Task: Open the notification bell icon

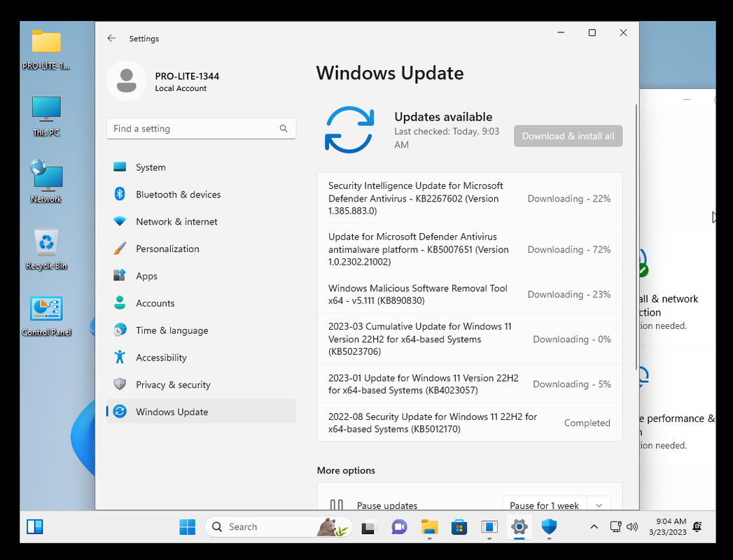Action: [x=697, y=527]
